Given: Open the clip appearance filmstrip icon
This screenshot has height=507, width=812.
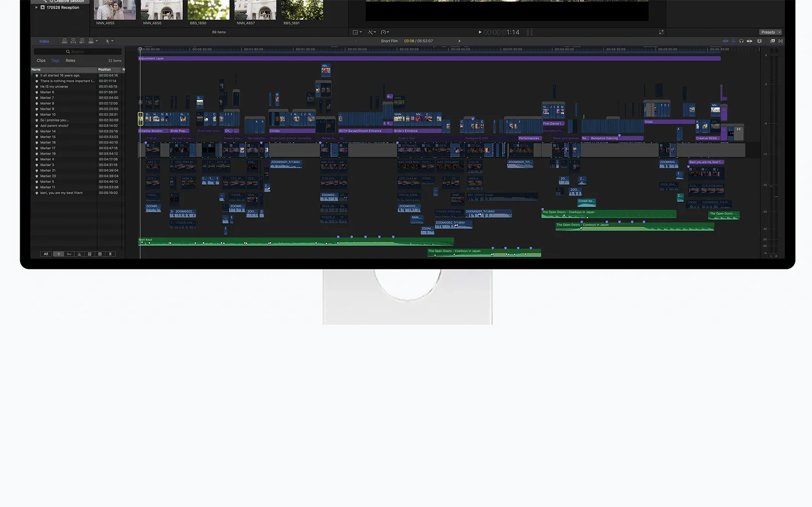Looking at the screenshot, I should coord(759,41).
